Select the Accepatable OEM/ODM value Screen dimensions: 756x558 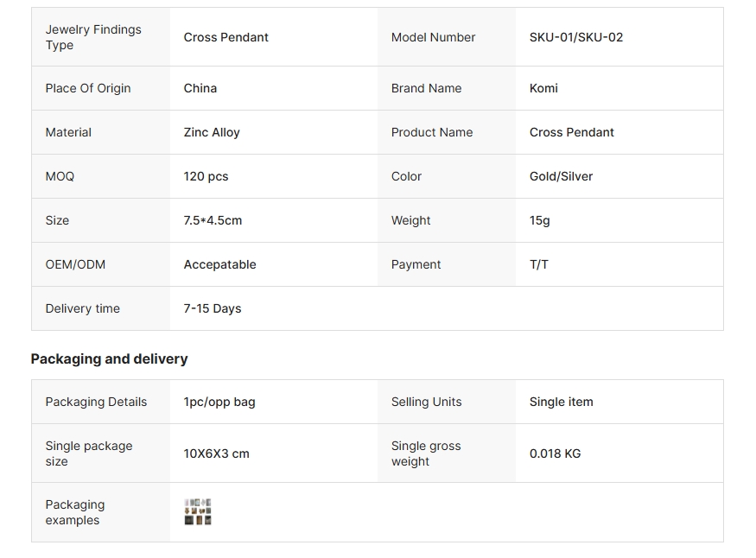click(x=219, y=264)
